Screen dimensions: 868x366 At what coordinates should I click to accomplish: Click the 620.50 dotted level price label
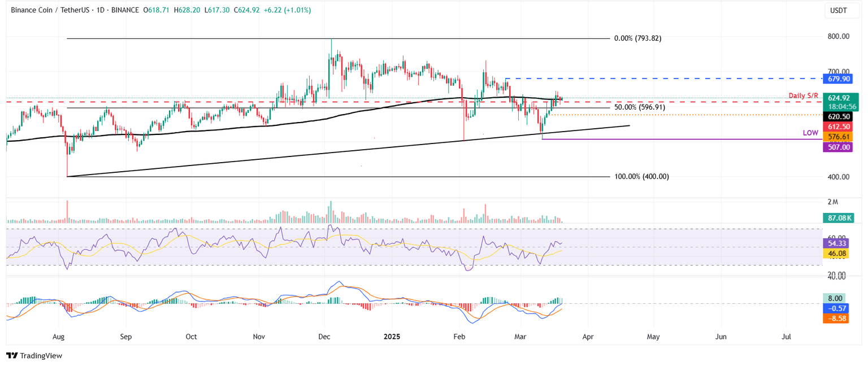pos(839,116)
